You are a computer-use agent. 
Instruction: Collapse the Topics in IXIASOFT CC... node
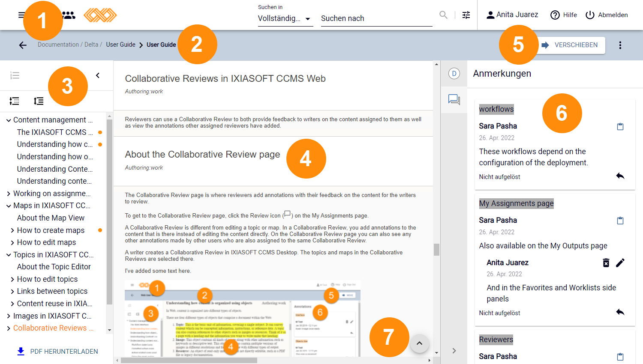pos(9,255)
